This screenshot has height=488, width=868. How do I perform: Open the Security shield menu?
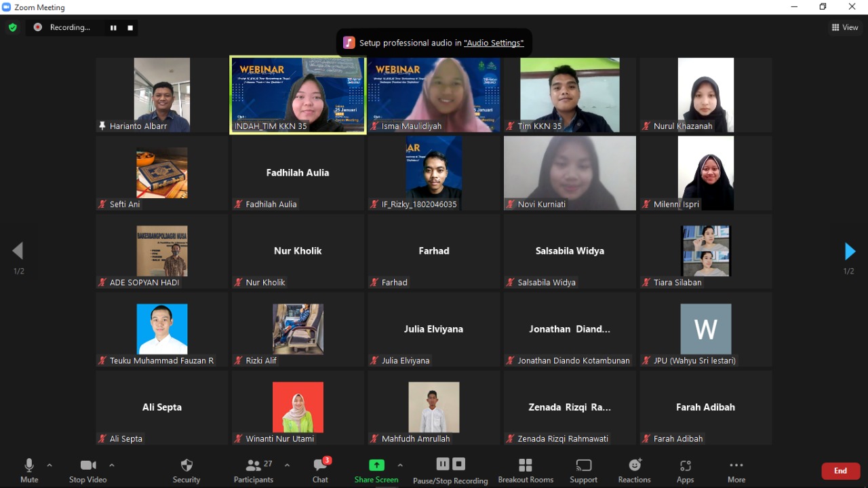pyautogui.click(x=186, y=470)
